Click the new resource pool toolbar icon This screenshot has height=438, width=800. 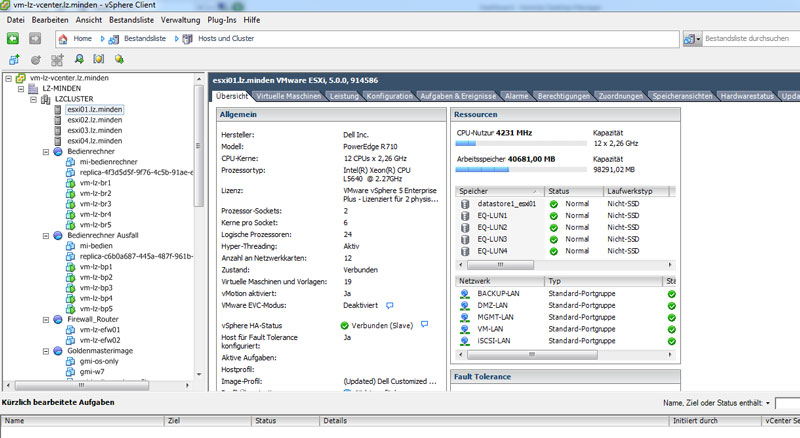click(x=57, y=60)
